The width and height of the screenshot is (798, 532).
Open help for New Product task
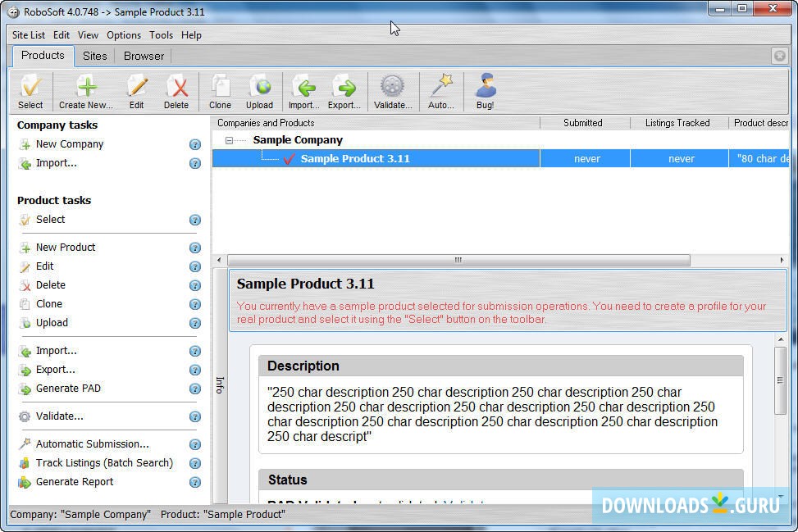click(x=195, y=248)
